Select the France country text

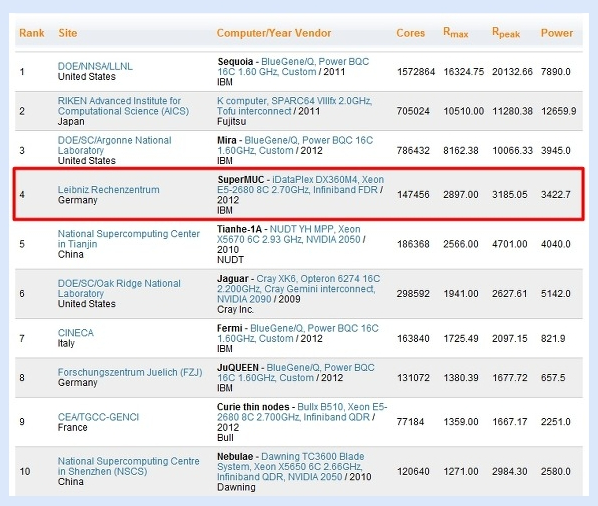[x=72, y=427]
